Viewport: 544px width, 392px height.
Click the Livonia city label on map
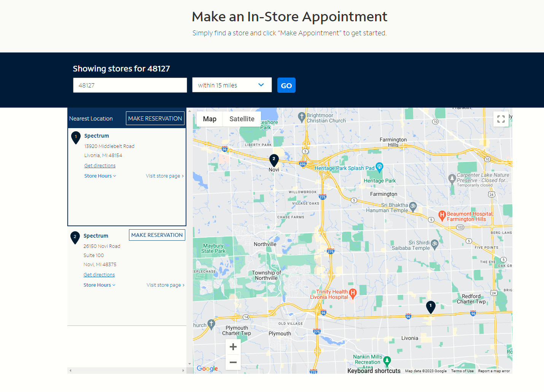(410, 338)
